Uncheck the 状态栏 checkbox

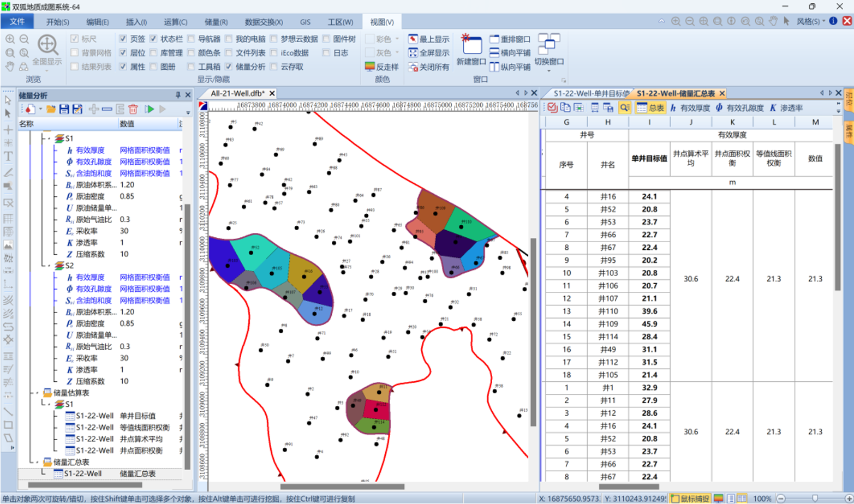click(x=153, y=39)
